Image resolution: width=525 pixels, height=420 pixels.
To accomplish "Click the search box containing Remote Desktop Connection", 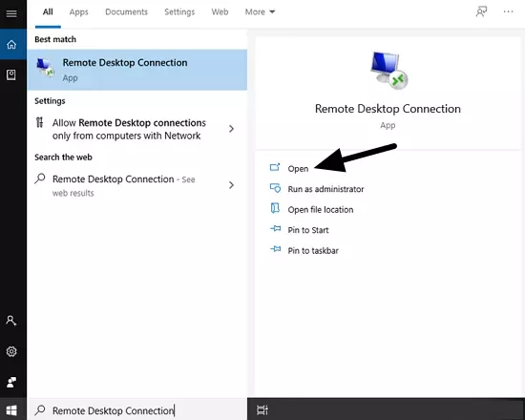I will (137, 409).
